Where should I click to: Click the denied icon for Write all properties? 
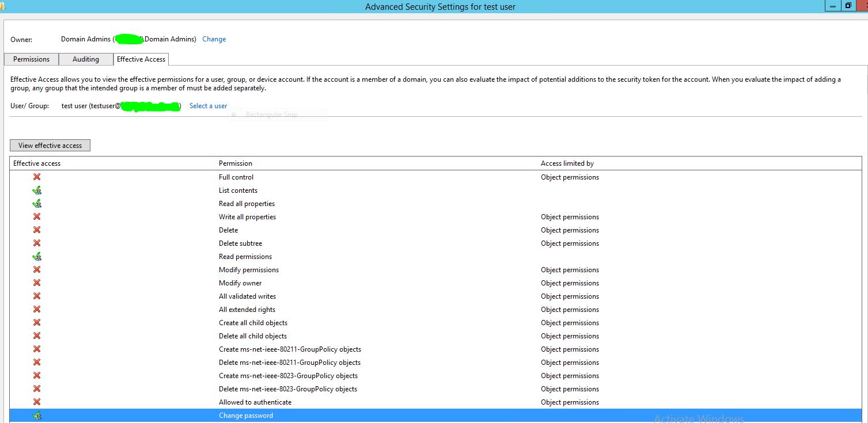37,217
